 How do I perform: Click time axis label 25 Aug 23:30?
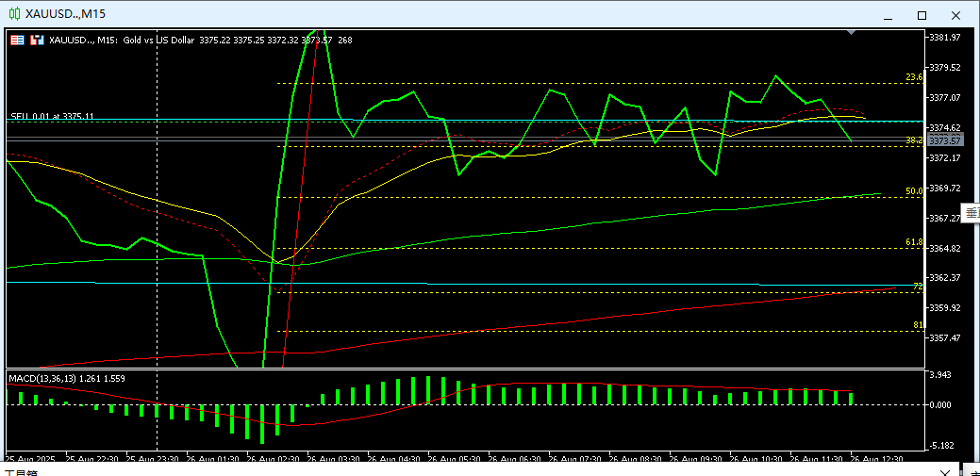click(153, 459)
